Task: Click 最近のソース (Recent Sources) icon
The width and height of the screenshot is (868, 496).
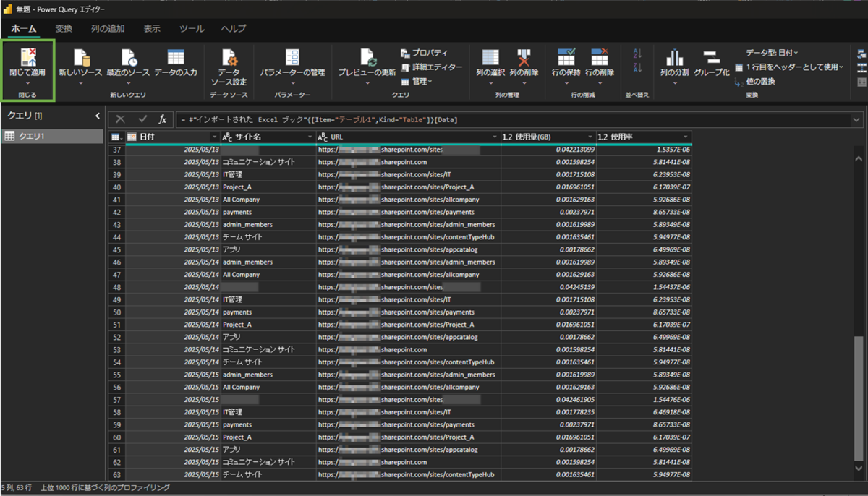Action: point(128,58)
